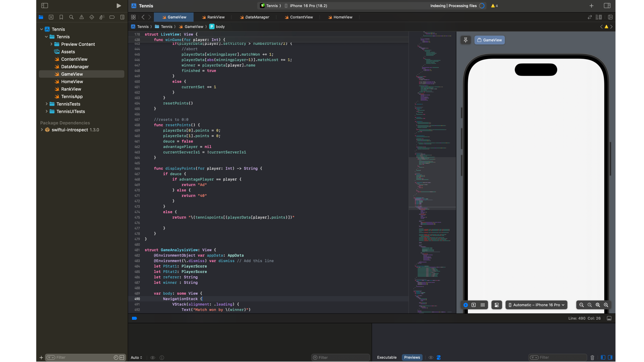The image size is (644, 362).
Task: Open the source control navigator icon
Action: coord(51,17)
